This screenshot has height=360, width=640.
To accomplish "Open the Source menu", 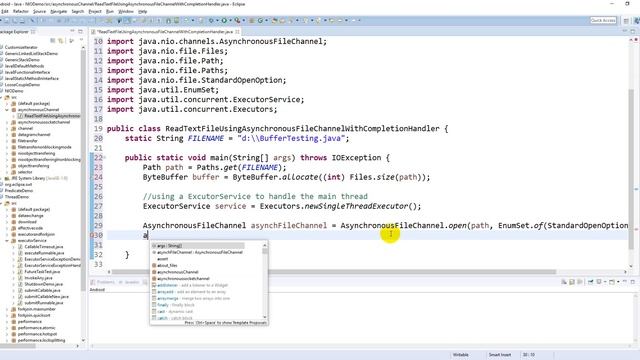I will pyautogui.click(x=40, y=11).
